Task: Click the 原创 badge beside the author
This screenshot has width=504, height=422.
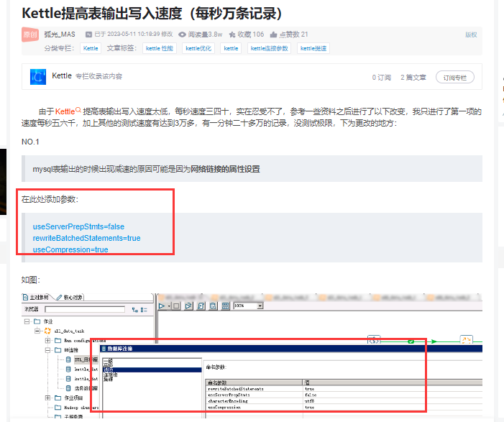Action: pos(30,35)
